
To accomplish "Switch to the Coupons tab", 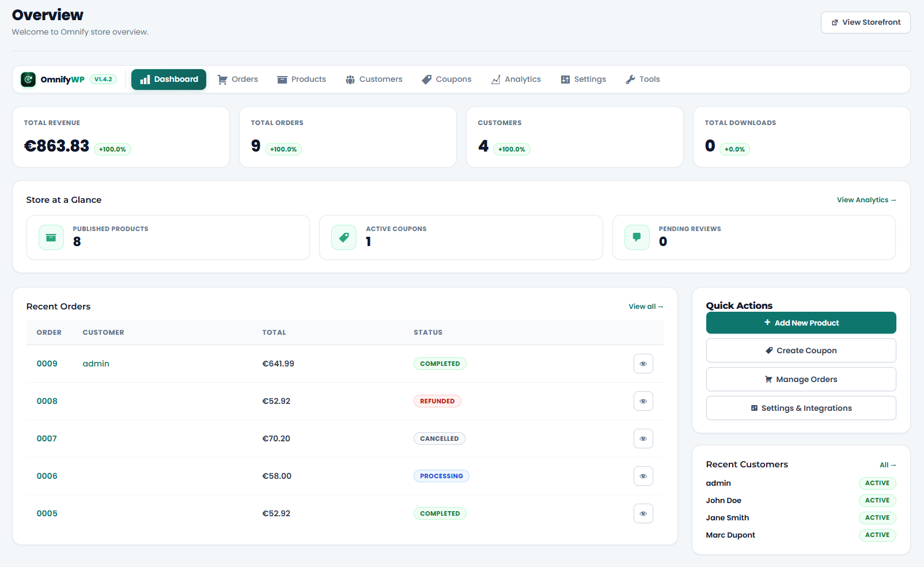I will pos(446,80).
